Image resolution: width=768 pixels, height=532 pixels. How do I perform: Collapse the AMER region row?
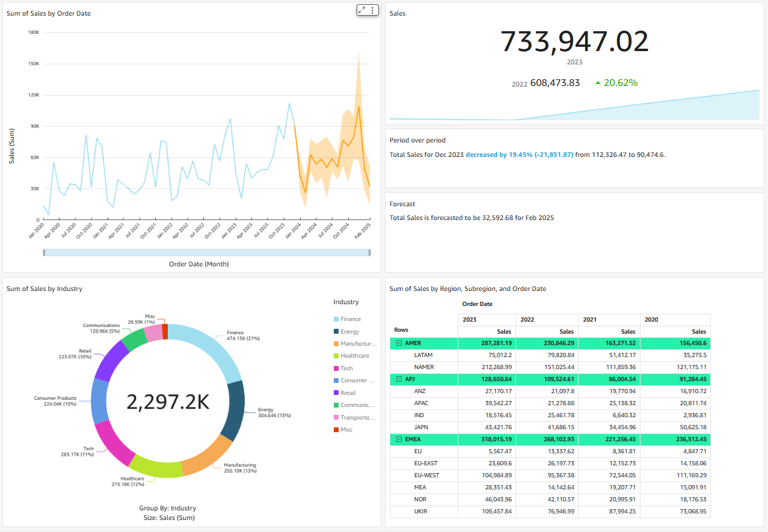(x=399, y=343)
